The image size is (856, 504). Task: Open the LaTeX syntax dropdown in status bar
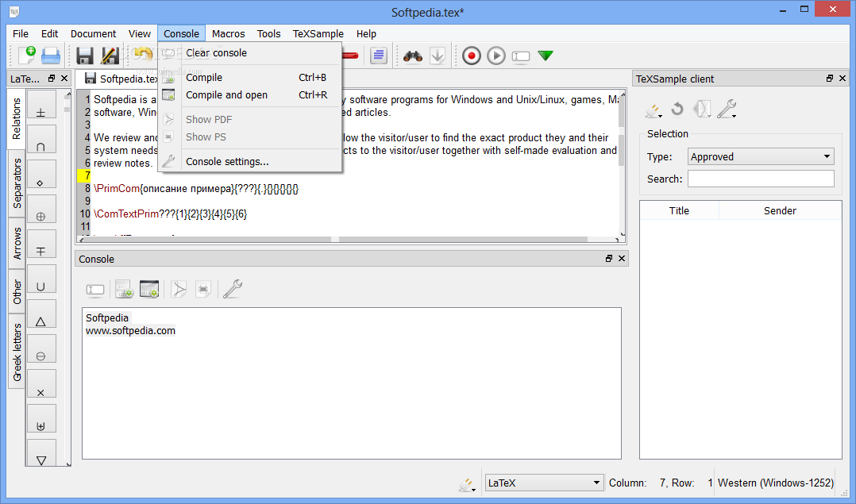544,483
